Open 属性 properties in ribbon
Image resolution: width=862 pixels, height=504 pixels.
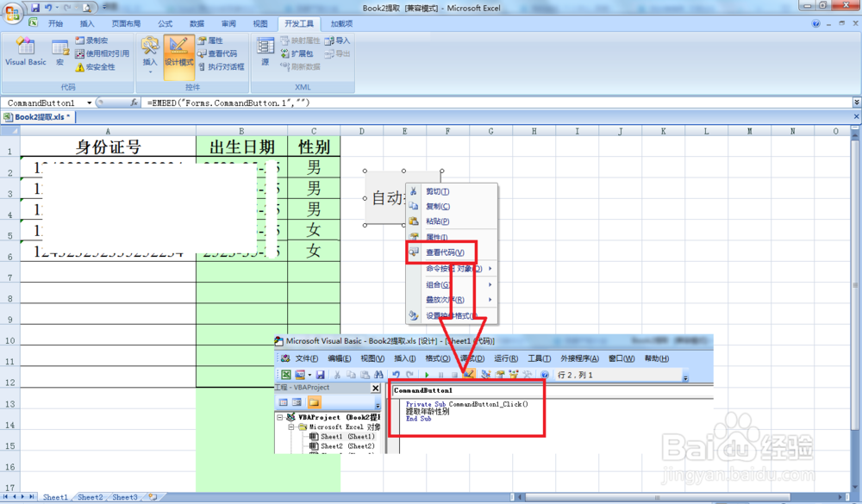pos(210,40)
